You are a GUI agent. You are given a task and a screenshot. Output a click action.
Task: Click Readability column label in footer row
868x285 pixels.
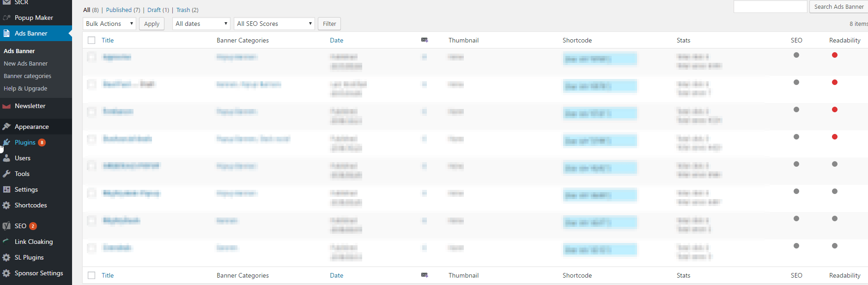pos(845,275)
